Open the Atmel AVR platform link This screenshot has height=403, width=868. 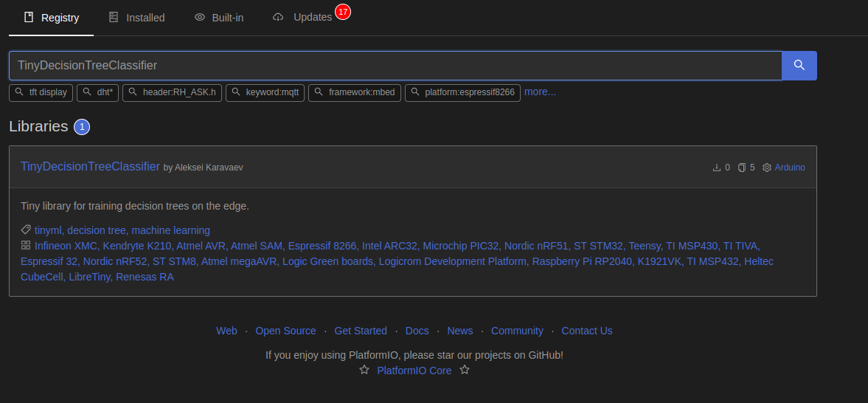[201, 246]
